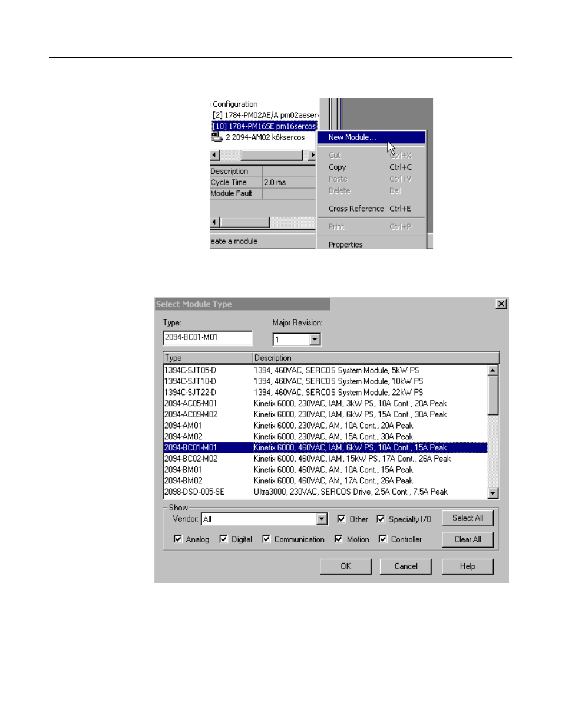Select module 2094-BM01 in list
Viewport: 562px width, 728px height.
click(325, 470)
